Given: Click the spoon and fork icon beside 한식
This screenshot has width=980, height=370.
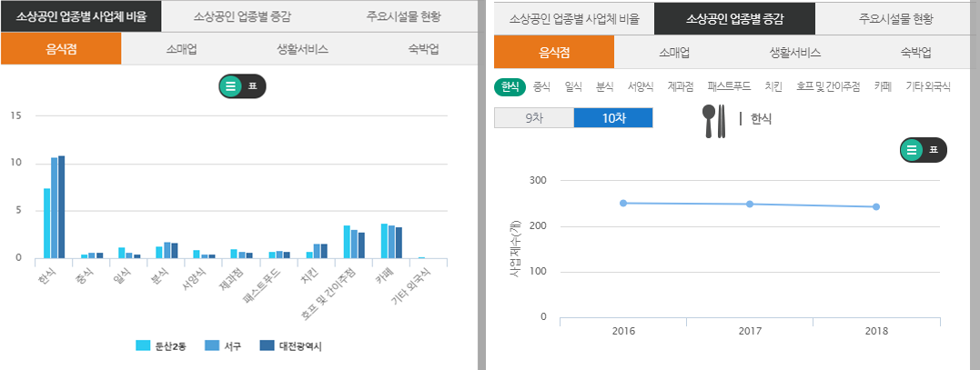Looking at the screenshot, I should pos(714,120).
